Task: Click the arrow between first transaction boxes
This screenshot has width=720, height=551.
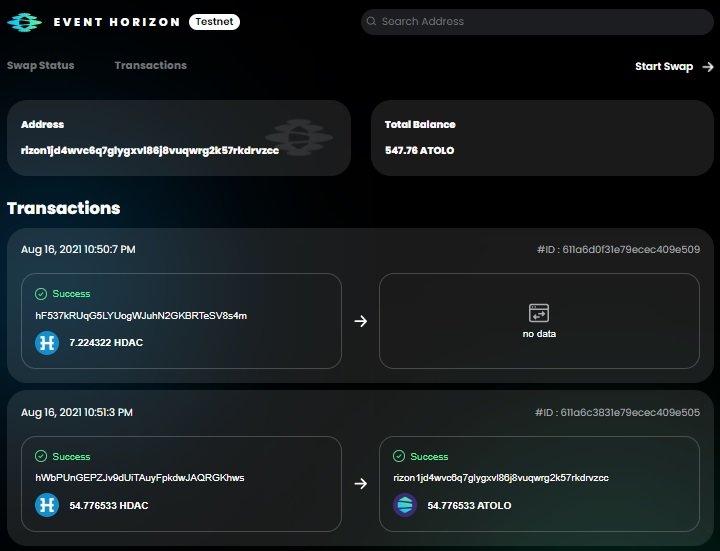Action: click(x=360, y=321)
